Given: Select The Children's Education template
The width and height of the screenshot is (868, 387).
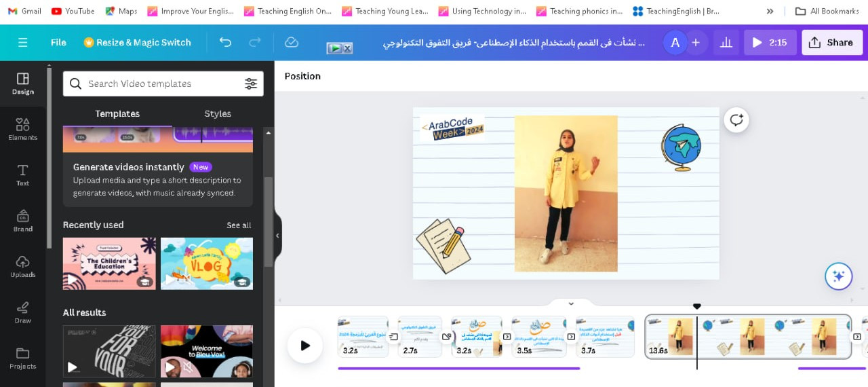Looking at the screenshot, I should pos(109,263).
